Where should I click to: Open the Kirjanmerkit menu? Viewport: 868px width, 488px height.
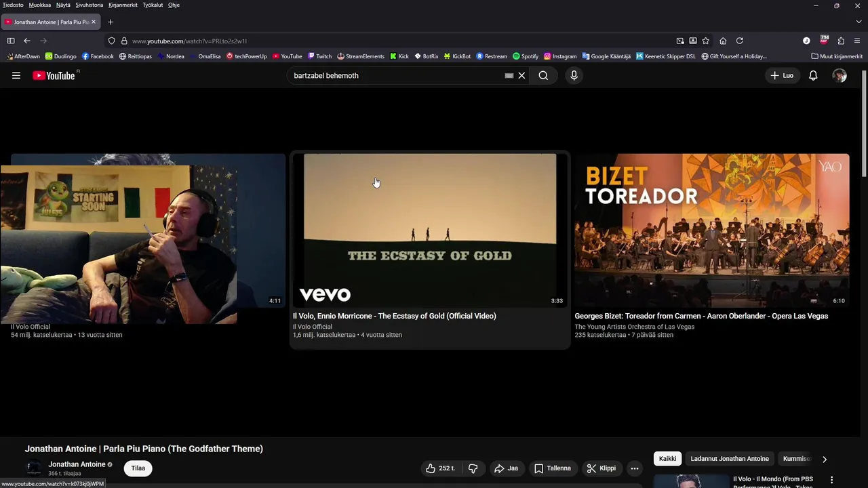point(123,5)
